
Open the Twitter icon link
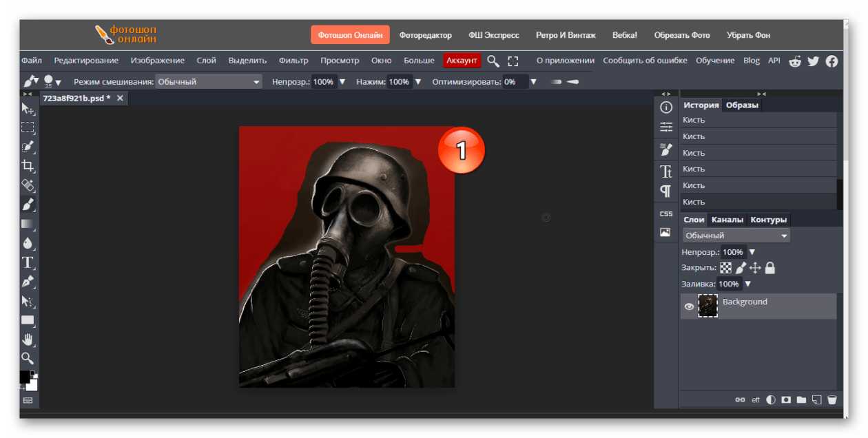[814, 61]
